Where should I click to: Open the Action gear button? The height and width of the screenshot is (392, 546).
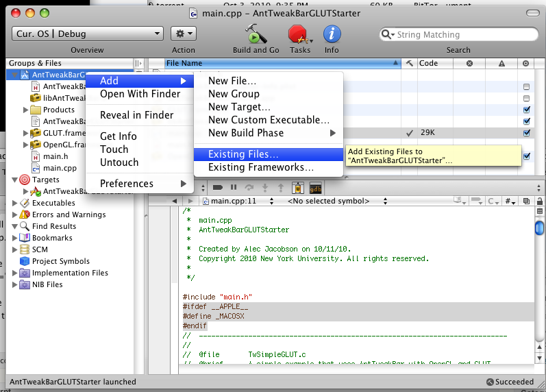[183, 34]
